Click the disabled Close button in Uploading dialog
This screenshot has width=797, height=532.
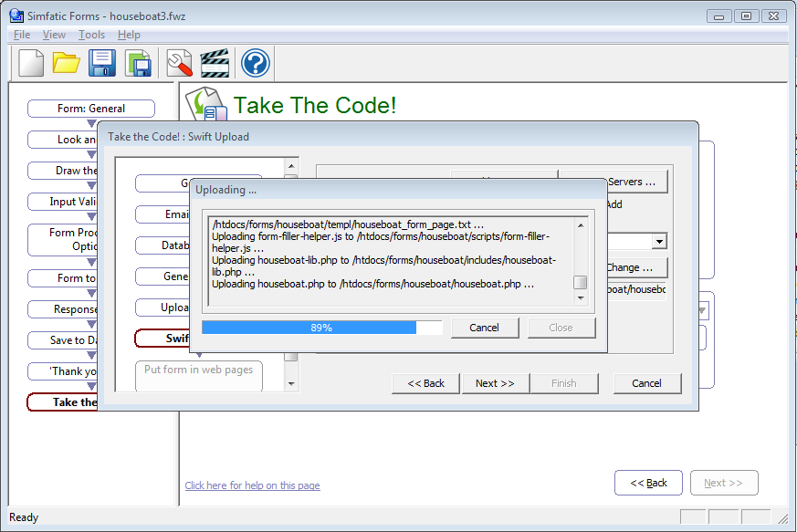click(x=561, y=328)
